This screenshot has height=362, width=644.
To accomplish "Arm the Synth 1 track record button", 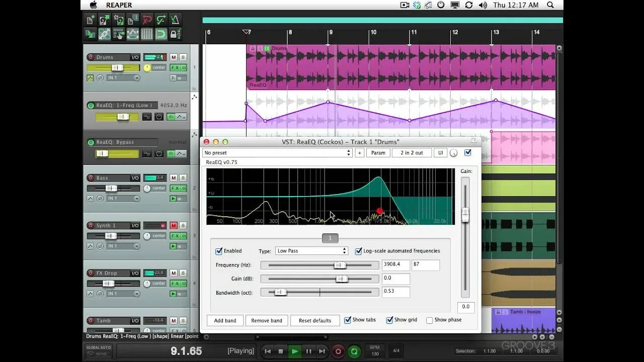I will click(x=91, y=226).
